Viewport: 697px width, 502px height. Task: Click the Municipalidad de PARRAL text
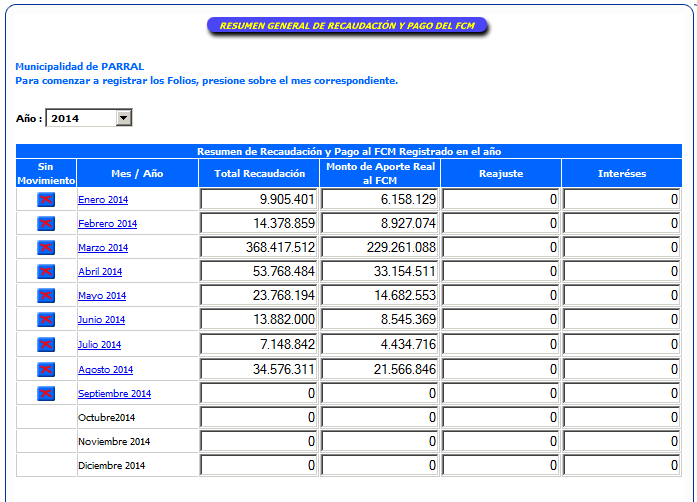coord(80,67)
